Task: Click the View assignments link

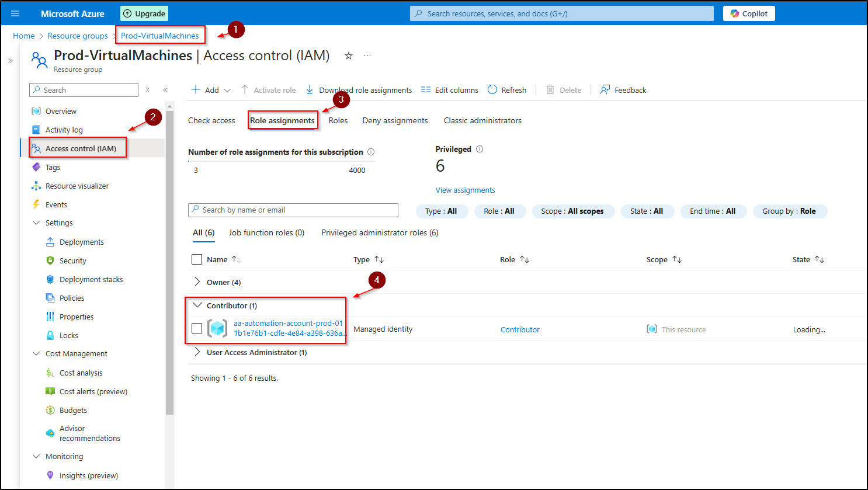Action: point(465,190)
